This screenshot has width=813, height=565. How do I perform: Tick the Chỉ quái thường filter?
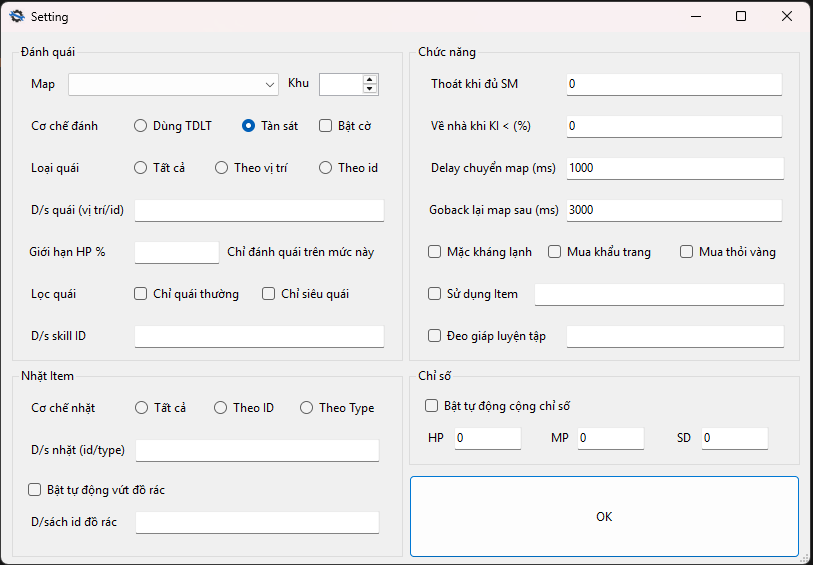pos(141,294)
